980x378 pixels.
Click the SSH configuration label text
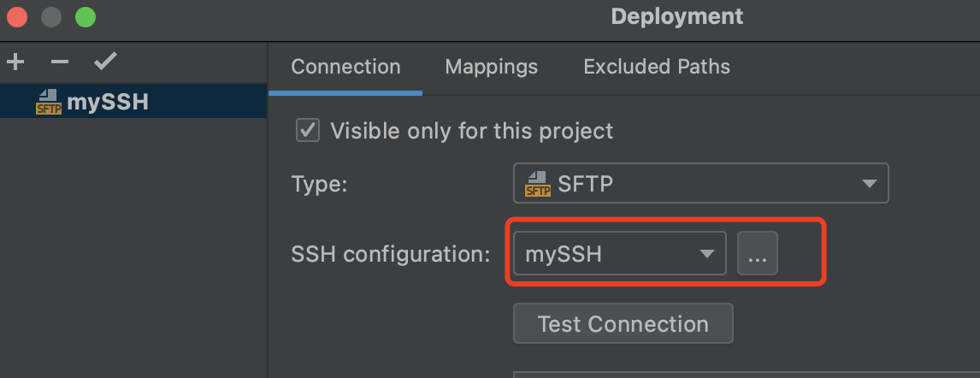(391, 254)
